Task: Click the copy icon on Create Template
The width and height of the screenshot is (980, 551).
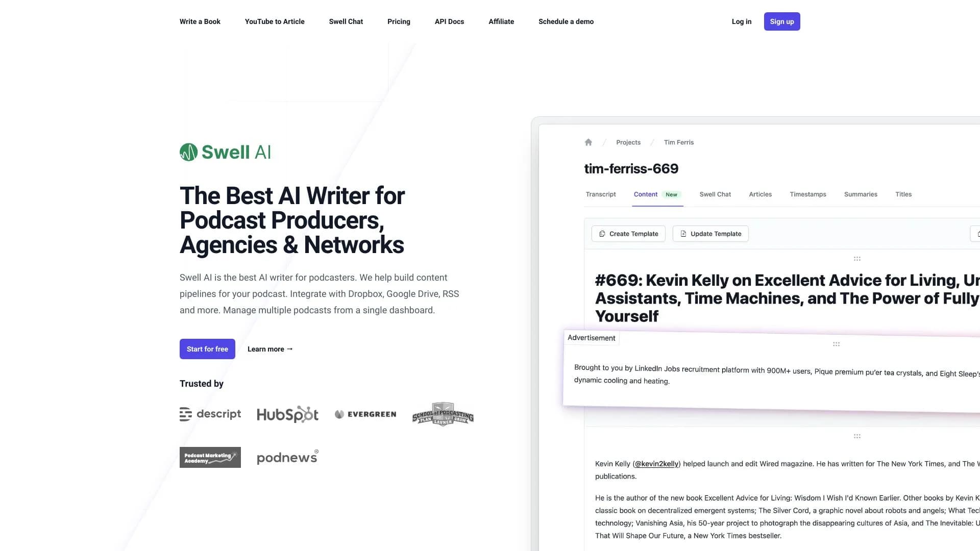Action: 602,234
